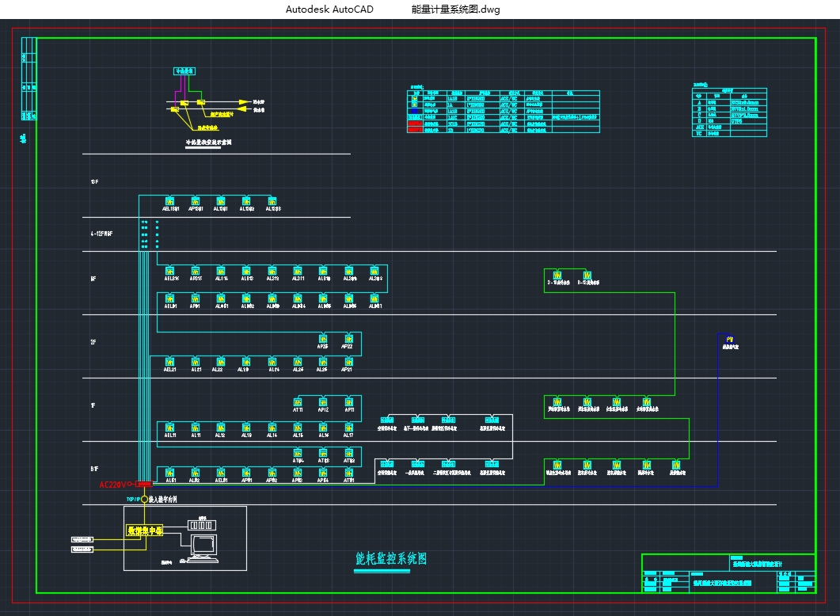Click the 4-12F floor label

(x=101, y=234)
